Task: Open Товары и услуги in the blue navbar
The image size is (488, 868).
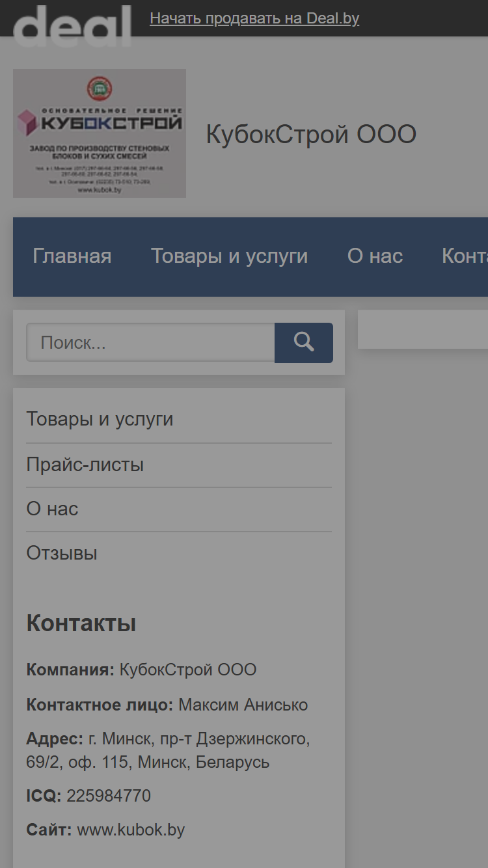Action: [230, 256]
